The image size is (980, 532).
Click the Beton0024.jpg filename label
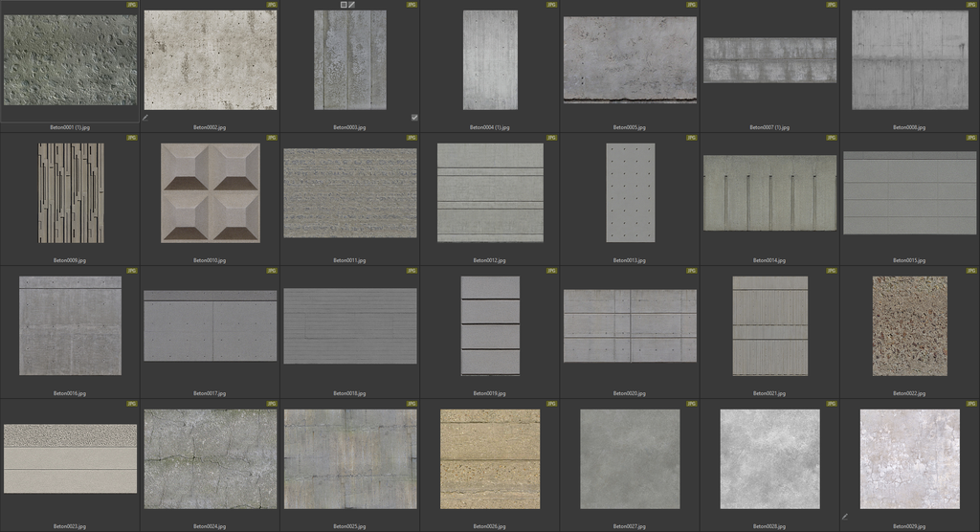210,526
